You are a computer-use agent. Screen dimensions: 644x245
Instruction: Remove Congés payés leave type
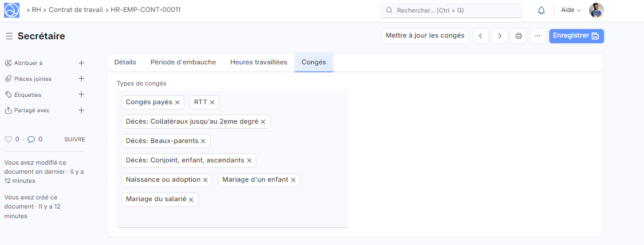pyautogui.click(x=178, y=103)
